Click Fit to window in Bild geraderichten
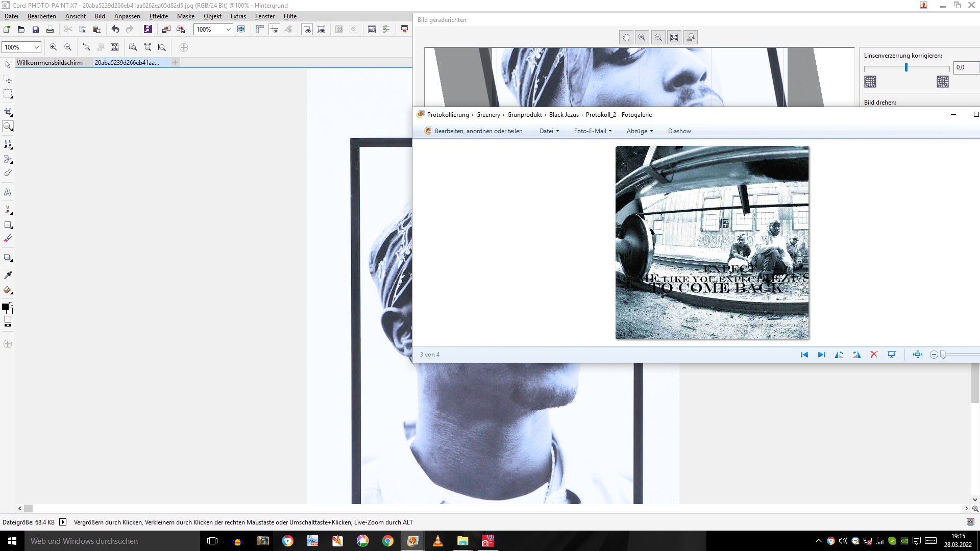The image size is (980, 551). (x=674, y=37)
